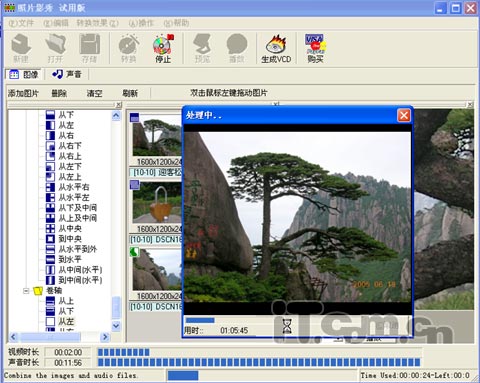
Task: Open the 转换效果 menu
Action: [x=98, y=23]
